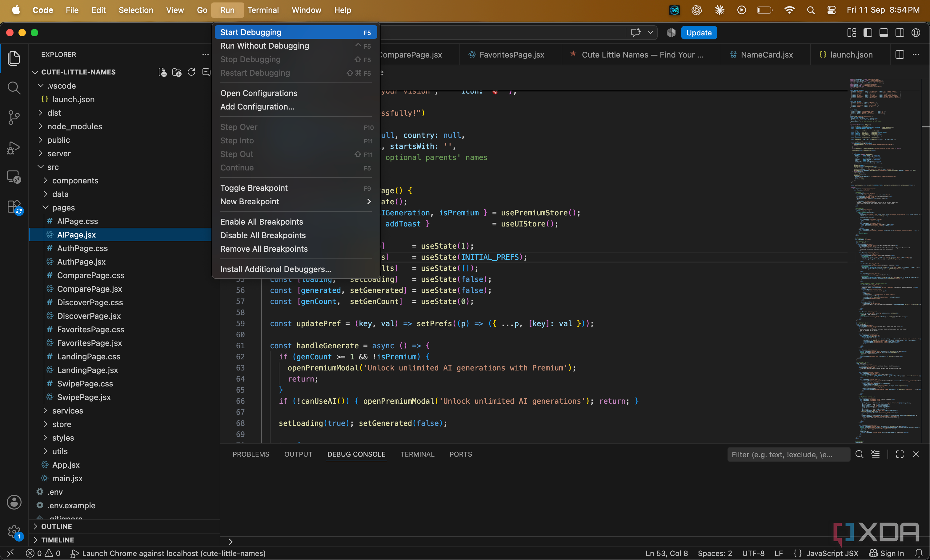Click Customize Layout icon in title bar

point(852,33)
